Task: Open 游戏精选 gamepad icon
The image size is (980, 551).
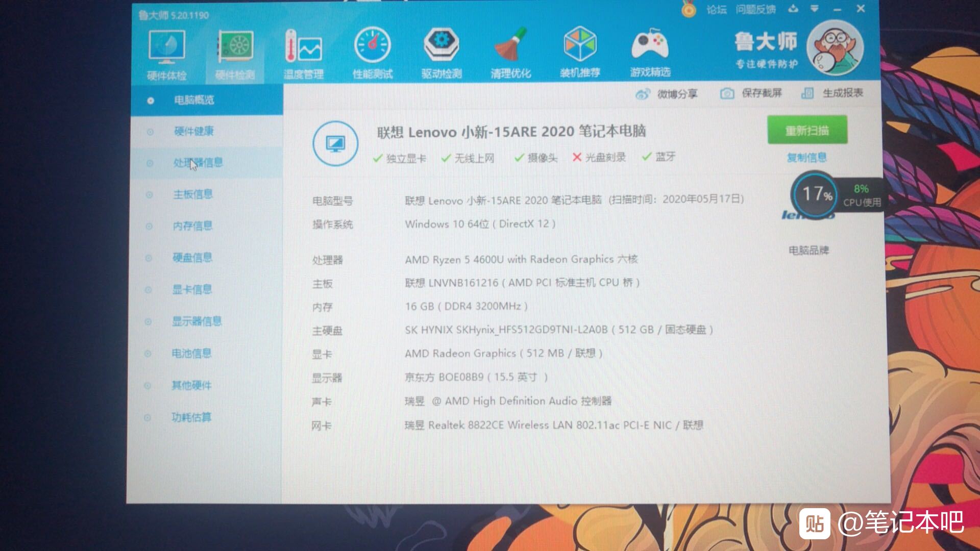Action: tap(650, 52)
